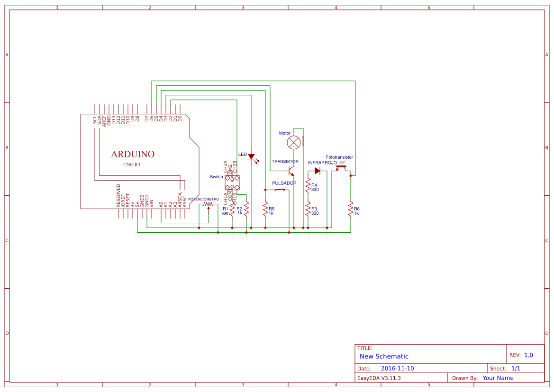Select the Switch label text
The height and width of the screenshot is (392, 554).
click(216, 177)
